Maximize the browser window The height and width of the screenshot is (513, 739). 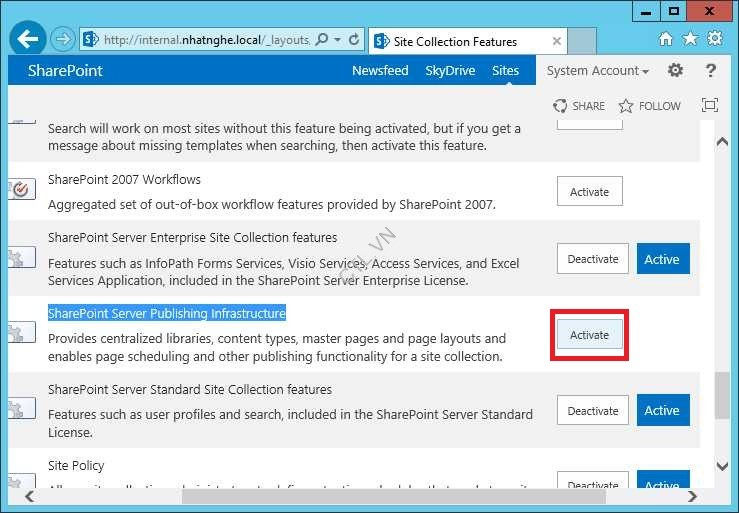point(673,11)
